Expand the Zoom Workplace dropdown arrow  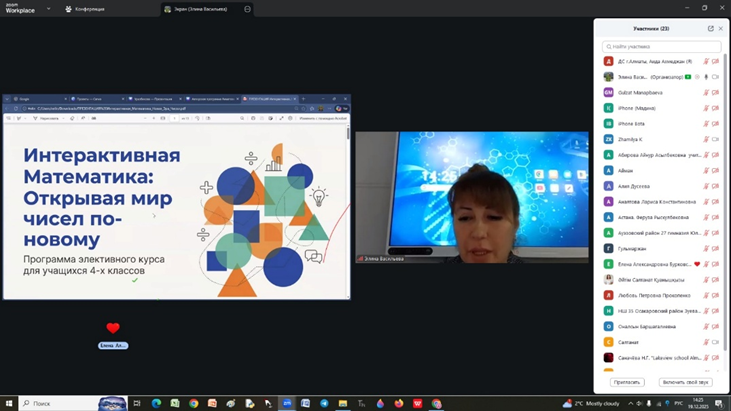click(x=48, y=9)
